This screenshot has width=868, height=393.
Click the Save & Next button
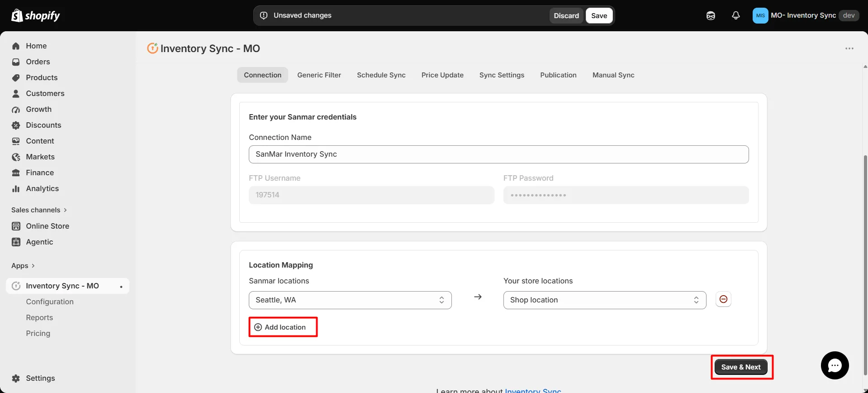click(x=741, y=367)
